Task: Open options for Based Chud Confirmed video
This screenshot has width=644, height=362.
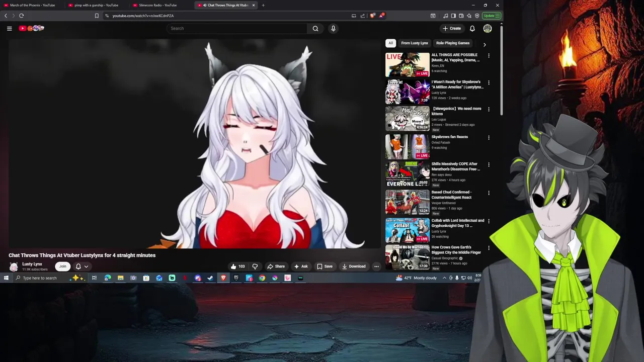Action: tap(489, 193)
